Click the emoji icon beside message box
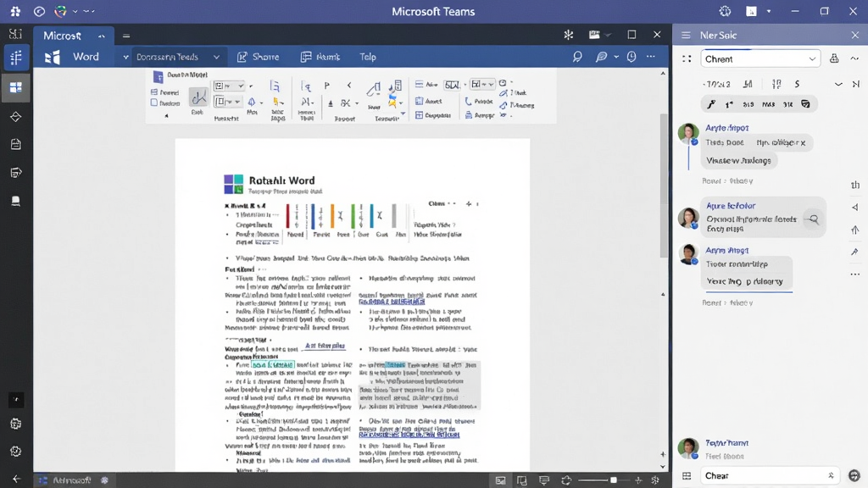Viewport: 868px width, 488px height. [854, 476]
